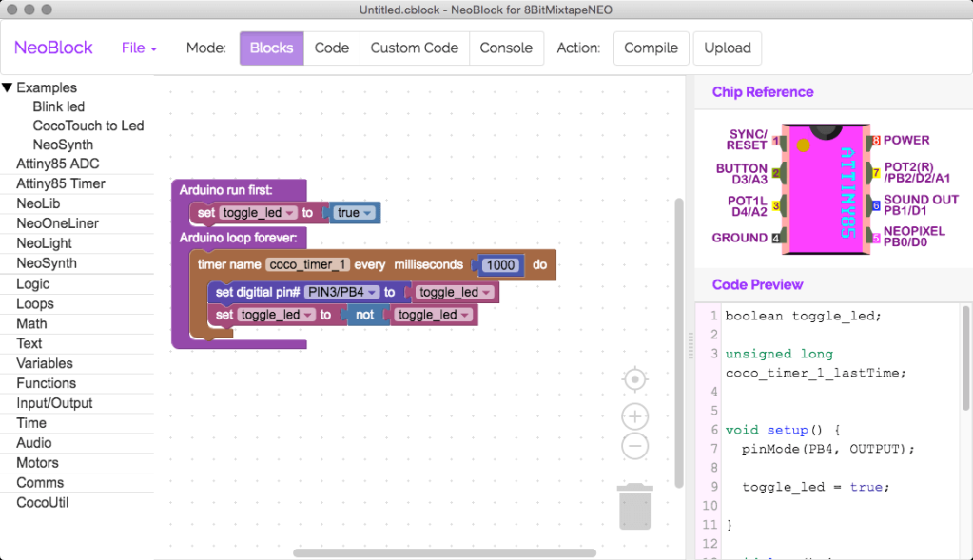Open the Console mode tab
This screenshot has width=973, height=560.
tap(506, 48)
